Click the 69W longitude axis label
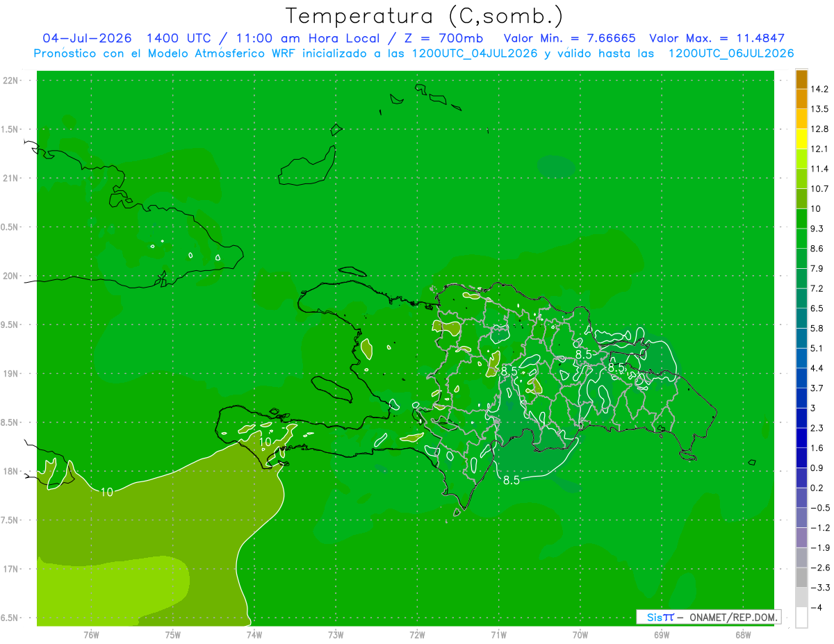 [x=662, y=635]
